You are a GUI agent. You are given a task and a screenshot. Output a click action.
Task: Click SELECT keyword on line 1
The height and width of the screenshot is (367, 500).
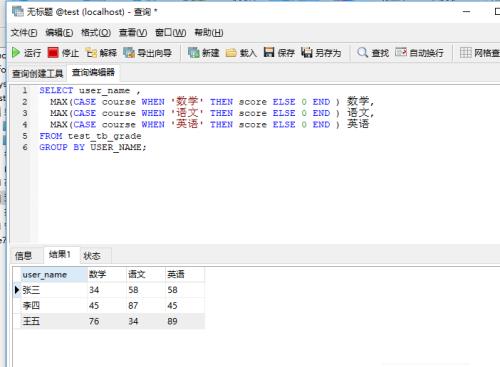tap(56, 90)
